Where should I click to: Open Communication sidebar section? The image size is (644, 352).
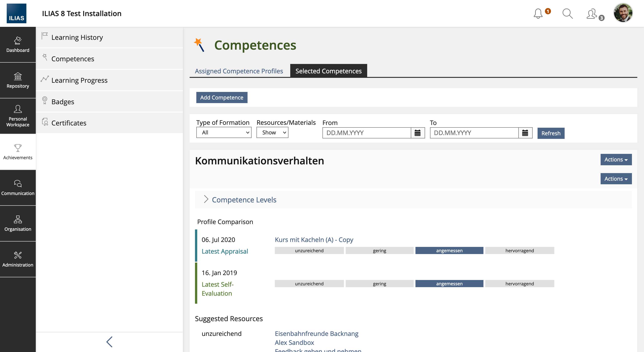(18, 187)
